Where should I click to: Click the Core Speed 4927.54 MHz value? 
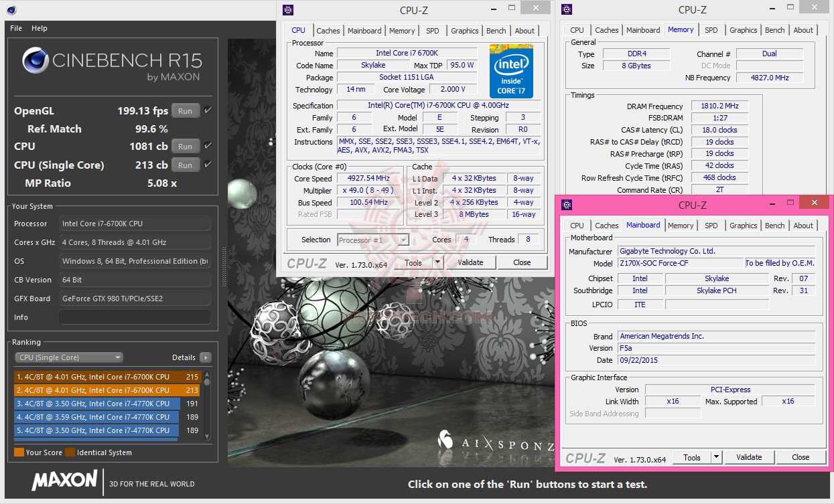[x=368, y=179]
